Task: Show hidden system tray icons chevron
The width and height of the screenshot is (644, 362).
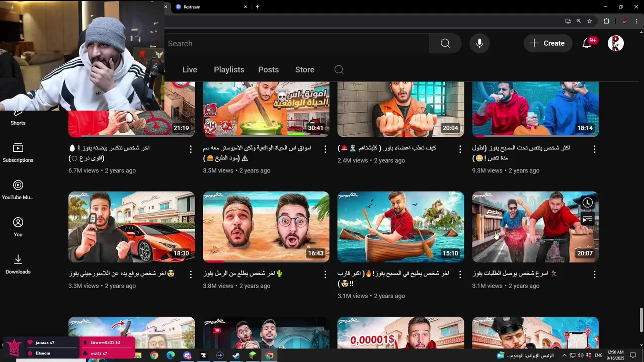Action: coord(564,355)
